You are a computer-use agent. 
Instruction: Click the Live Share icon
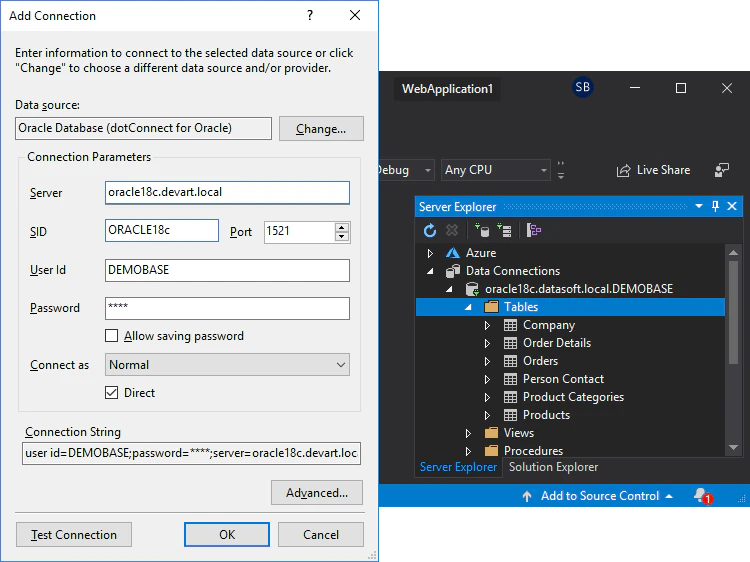(623, 170)
